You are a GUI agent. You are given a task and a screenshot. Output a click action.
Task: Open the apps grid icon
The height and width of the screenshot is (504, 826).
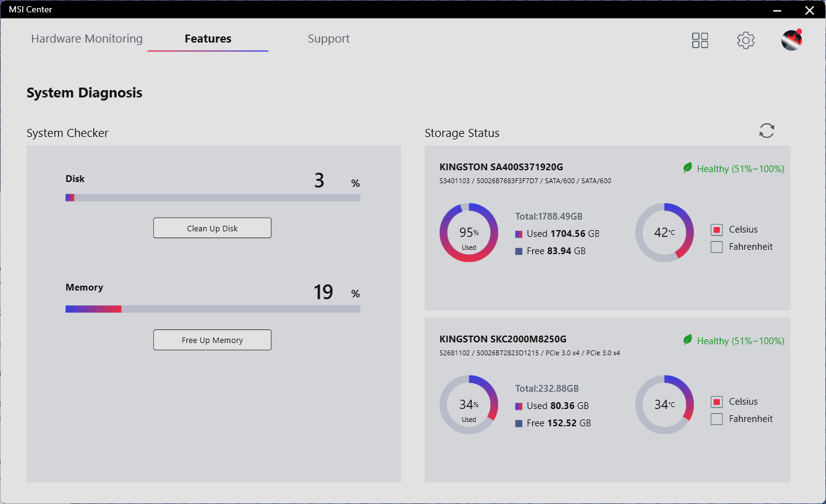[700, 41]
